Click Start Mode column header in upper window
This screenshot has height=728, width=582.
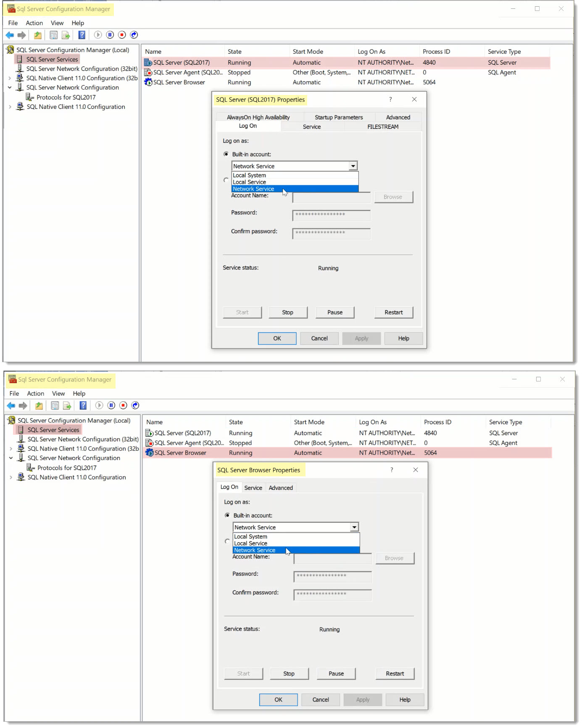point(308,52)
